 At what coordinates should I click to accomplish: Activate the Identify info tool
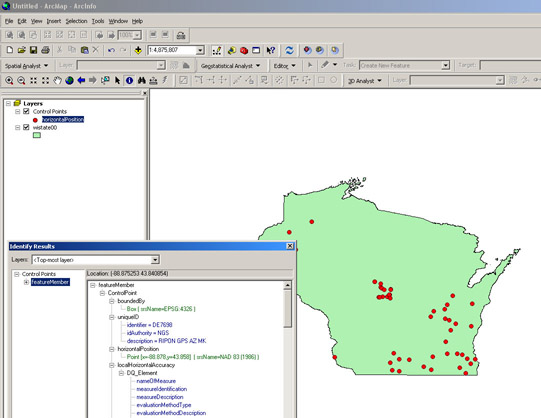click(x=129, y=80)
